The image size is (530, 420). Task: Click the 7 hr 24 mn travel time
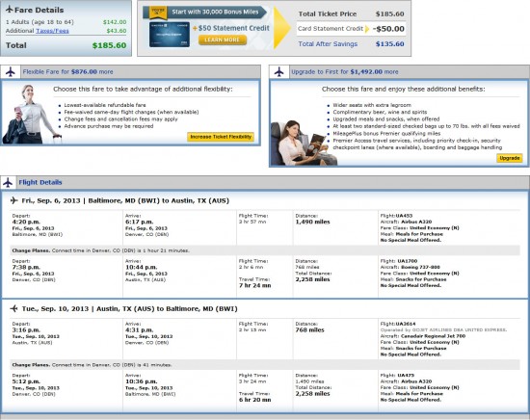point(254,285)
